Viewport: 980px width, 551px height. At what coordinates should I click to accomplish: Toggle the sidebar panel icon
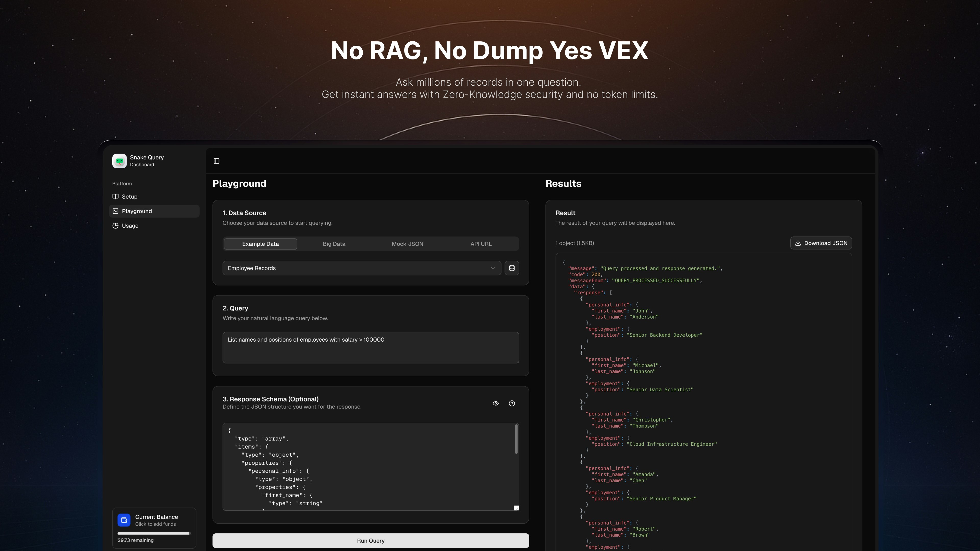(x=216, y=161)
